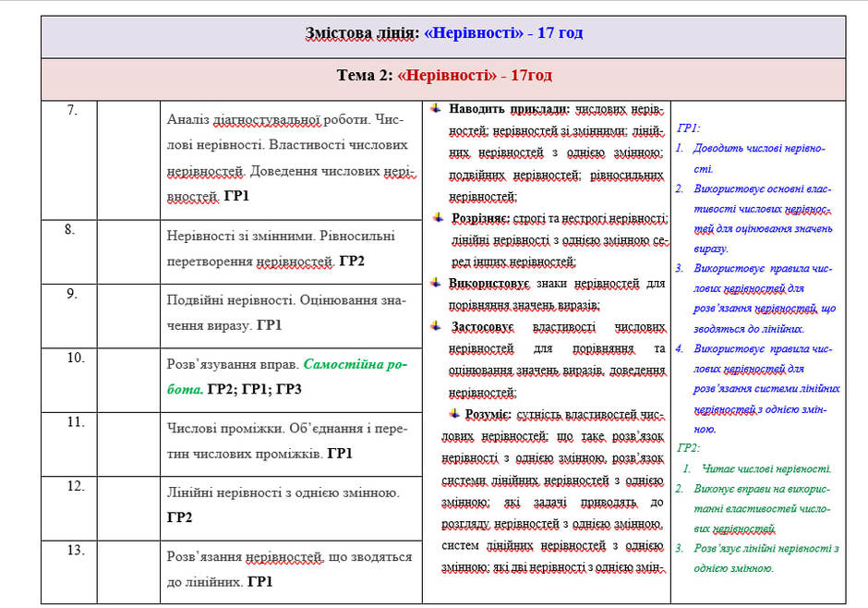Click the green text 'Самостійна ро-'

tap(355, 364)
